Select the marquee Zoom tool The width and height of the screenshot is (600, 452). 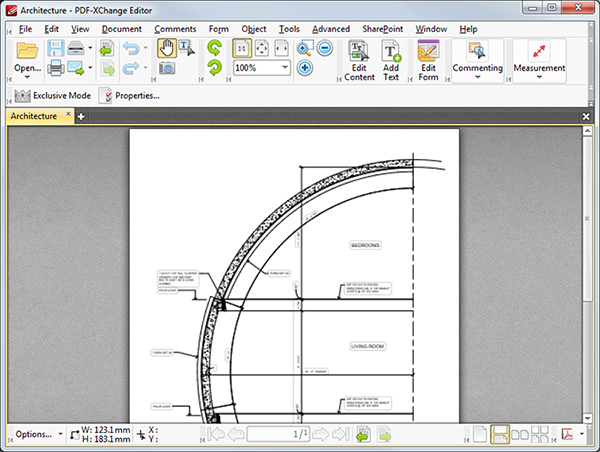tap(305, 48)
